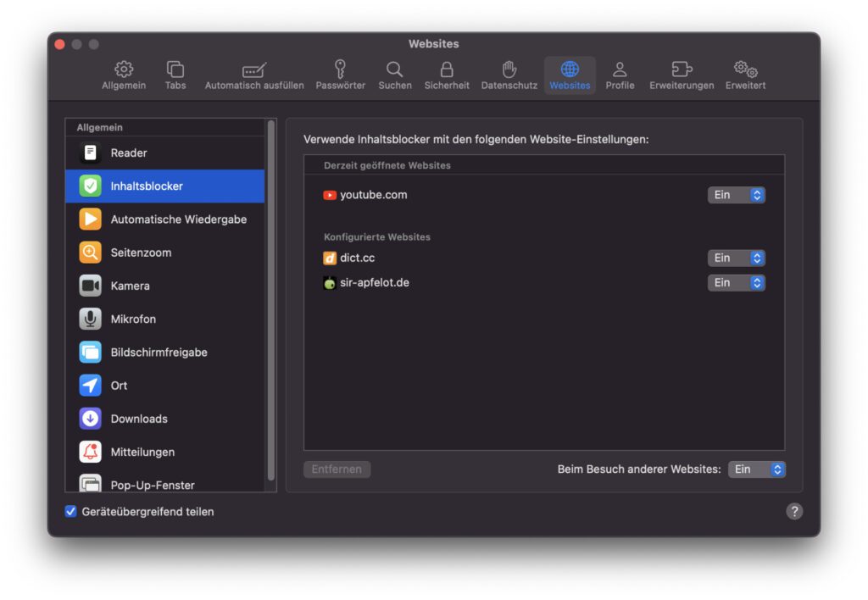Click the help question mark button
This screenshot has width=868, height=600.
(793, 511)
